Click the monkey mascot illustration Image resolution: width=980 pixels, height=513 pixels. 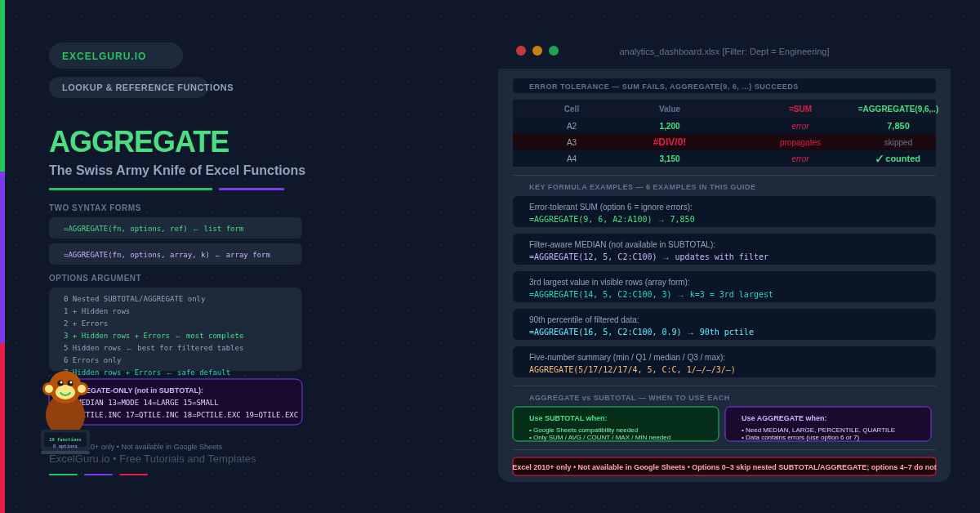(65, 402)
